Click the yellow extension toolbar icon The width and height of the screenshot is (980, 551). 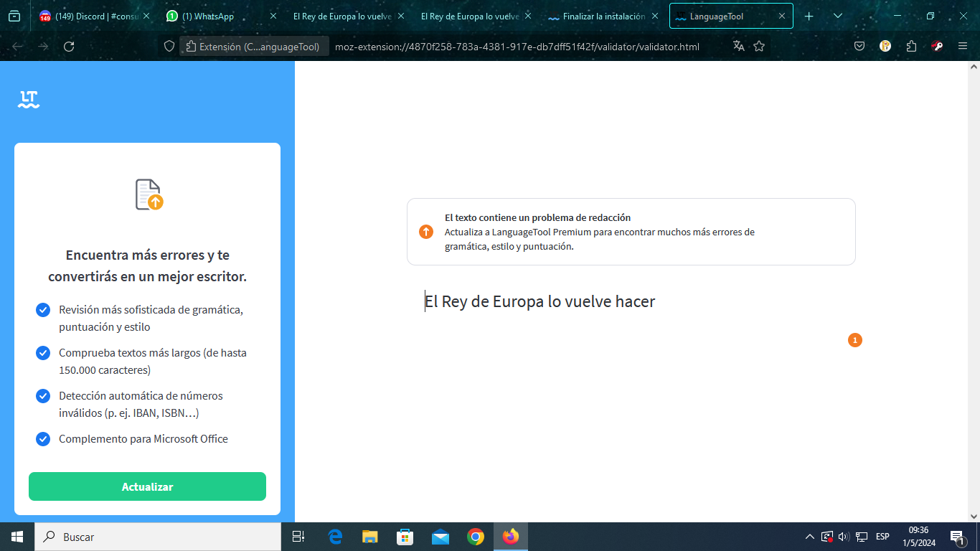click(885, 46)
